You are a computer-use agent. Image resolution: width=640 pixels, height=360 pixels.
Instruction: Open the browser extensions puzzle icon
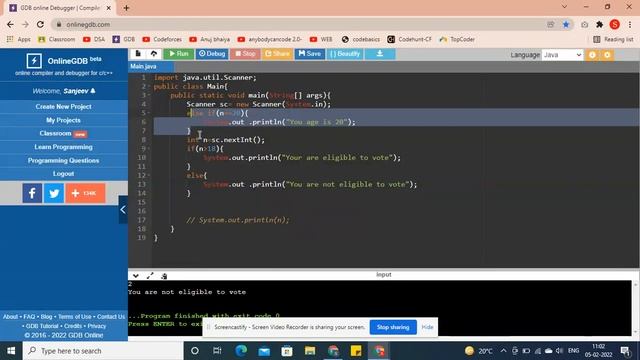point(599,24)
